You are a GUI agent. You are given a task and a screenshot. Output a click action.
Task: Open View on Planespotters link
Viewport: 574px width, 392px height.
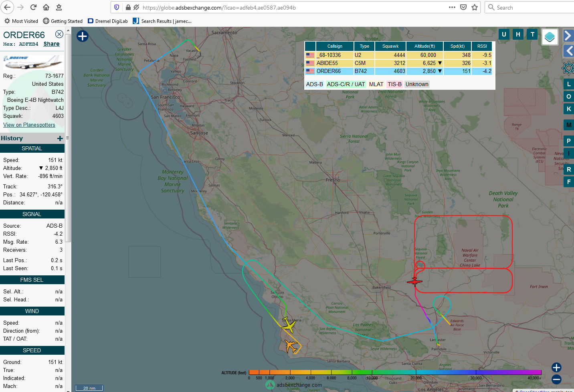[x=29, y=125]
